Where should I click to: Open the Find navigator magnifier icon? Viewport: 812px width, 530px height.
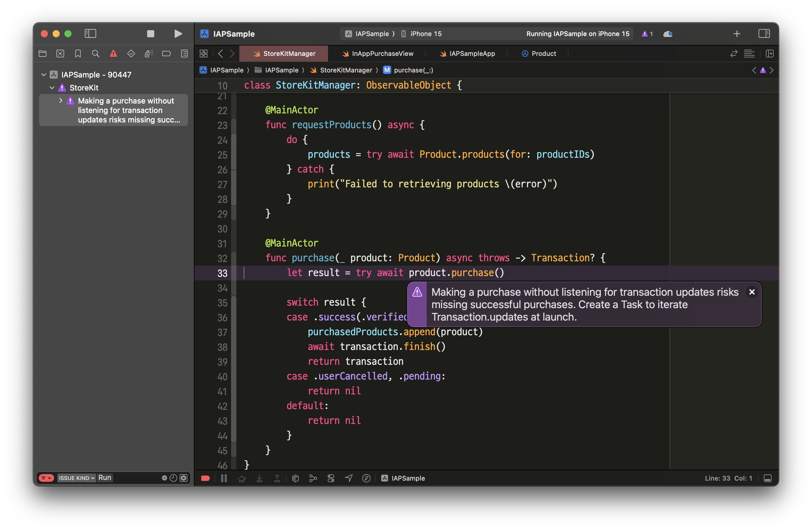(95, 54)
